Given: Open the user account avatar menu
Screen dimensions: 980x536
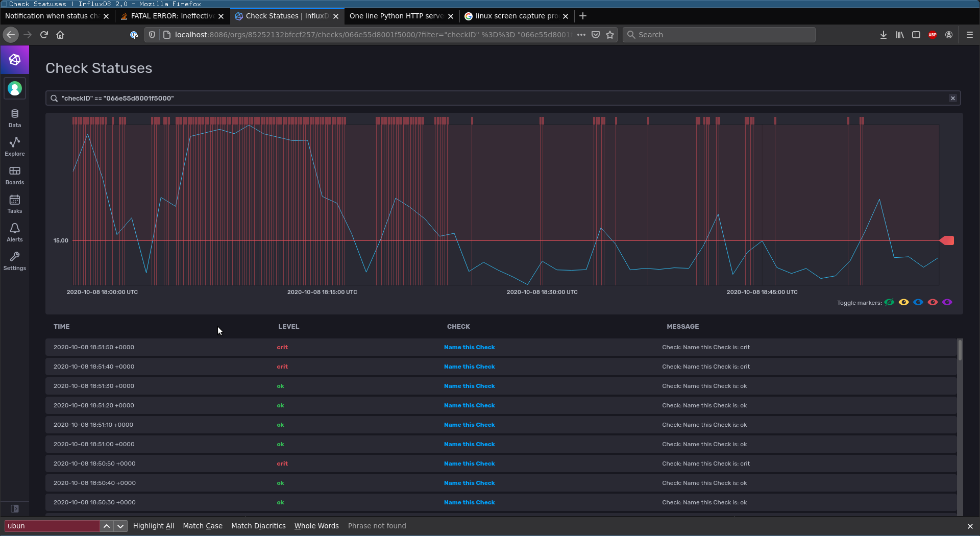Looking at the screenshot, I should (15, 89).
